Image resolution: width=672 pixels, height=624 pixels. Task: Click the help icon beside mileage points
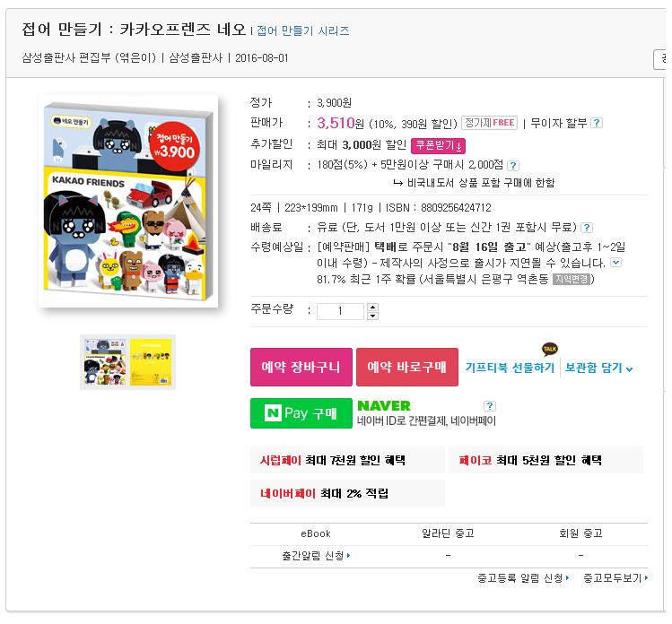click(513, 165)
